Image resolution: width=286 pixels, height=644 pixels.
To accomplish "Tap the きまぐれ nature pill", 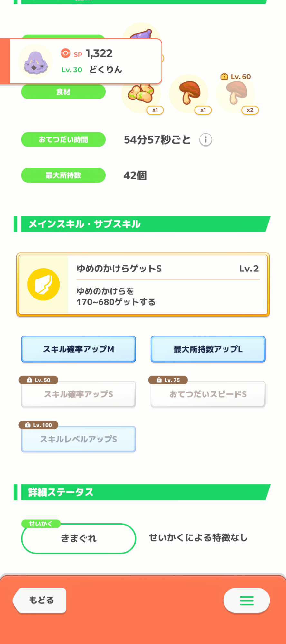I will pos(78,538).
